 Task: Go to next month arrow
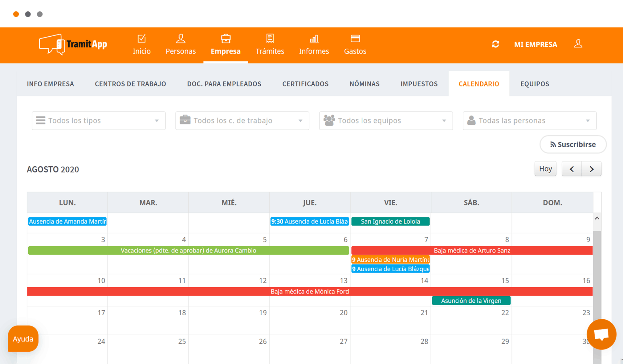[x=592, y=169]
